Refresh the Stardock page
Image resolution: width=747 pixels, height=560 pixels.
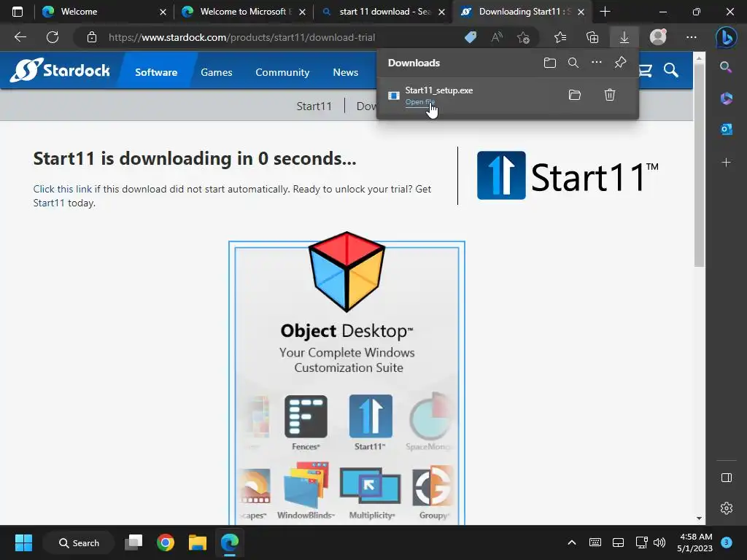click(53, 37)
